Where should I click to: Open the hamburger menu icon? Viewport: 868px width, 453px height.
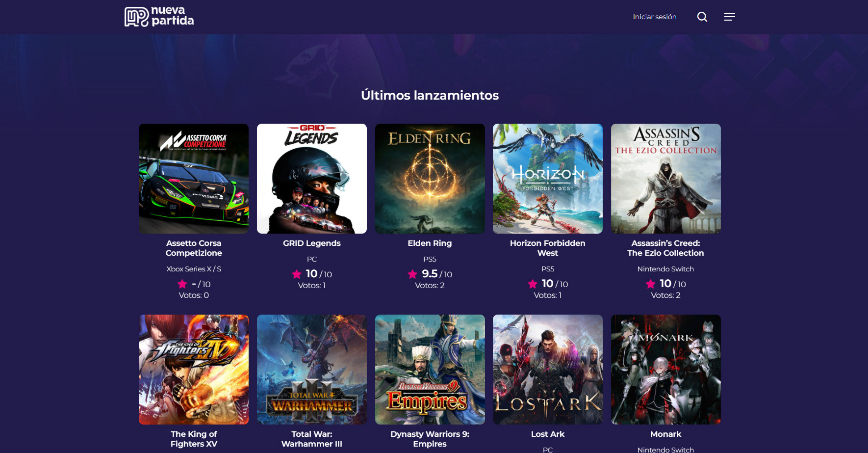[x=730, y=17]
